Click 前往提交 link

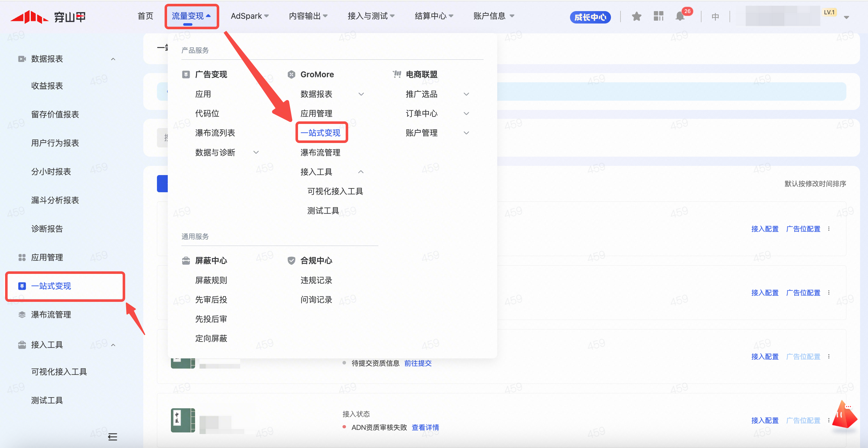coord(418,363)
